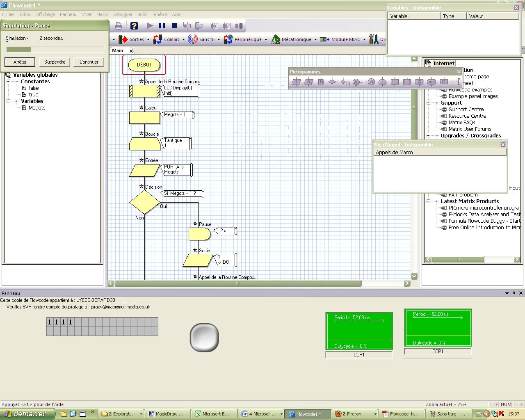This screenshot has height=420, width=525.
Task: Open the Module MIAC dropdown arrow
Action: (x=364, y=40)
